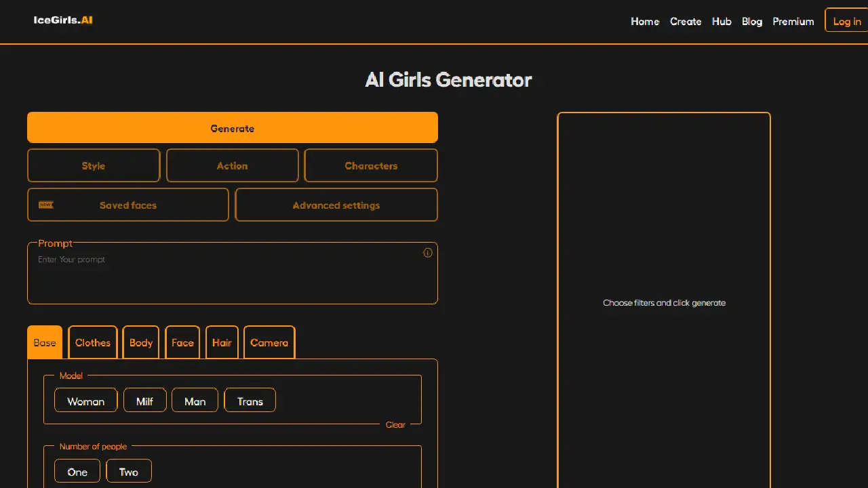Choose Two for number of people
The image size is (868, 488).
pos(129,471)
